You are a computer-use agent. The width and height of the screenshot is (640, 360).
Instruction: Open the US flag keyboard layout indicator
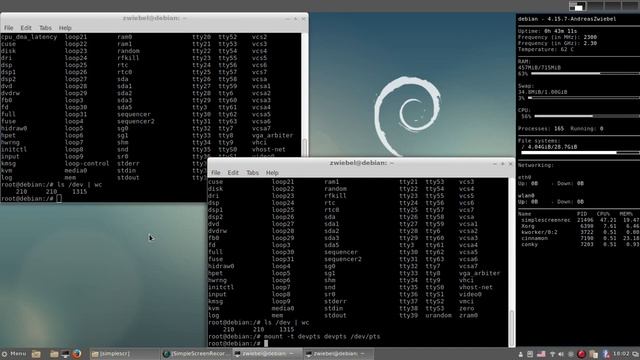coord(541,354)
